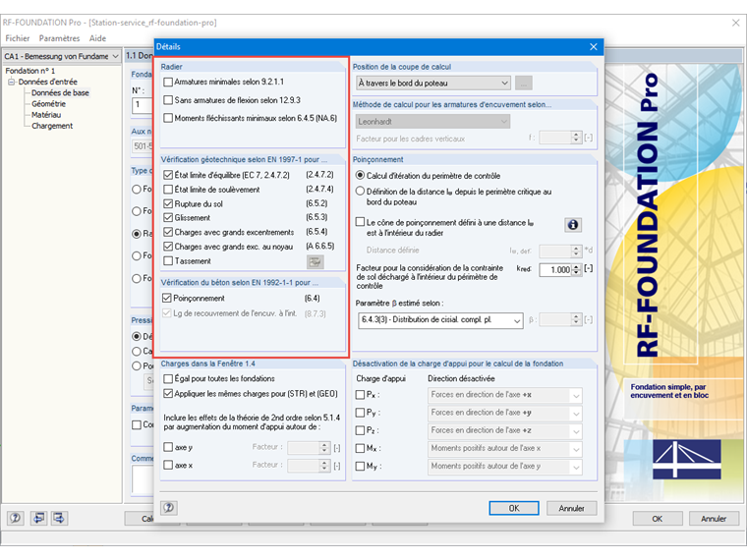
Task: Open the Paramètres menu
Action: [60, 38]
